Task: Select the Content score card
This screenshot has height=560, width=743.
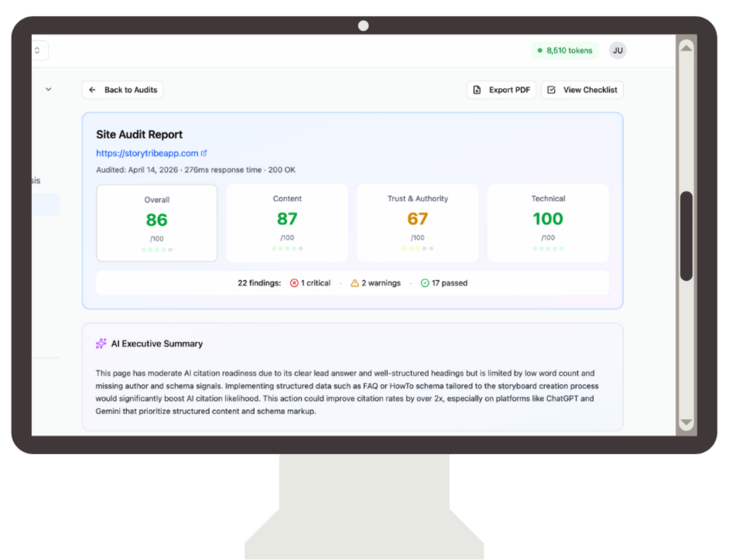Action: tap(287, 223)
